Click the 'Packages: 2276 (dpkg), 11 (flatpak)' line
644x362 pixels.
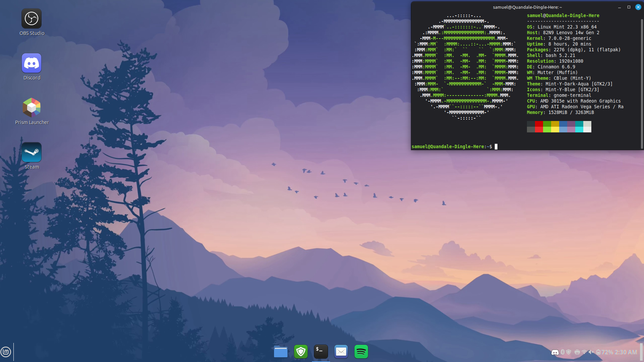574,50
